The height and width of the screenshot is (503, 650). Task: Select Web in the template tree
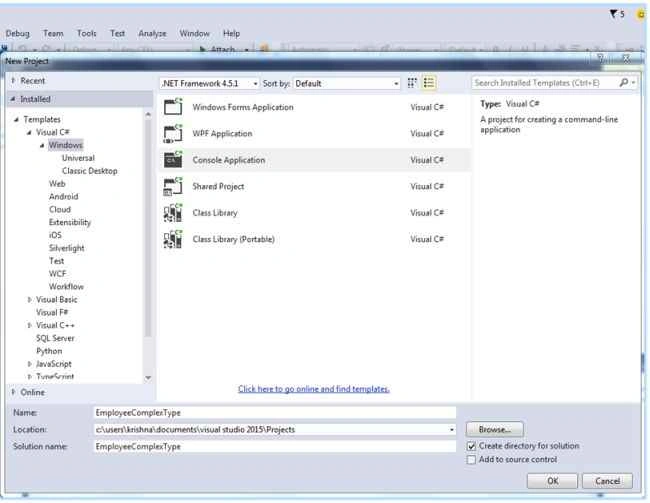[57, 184]
